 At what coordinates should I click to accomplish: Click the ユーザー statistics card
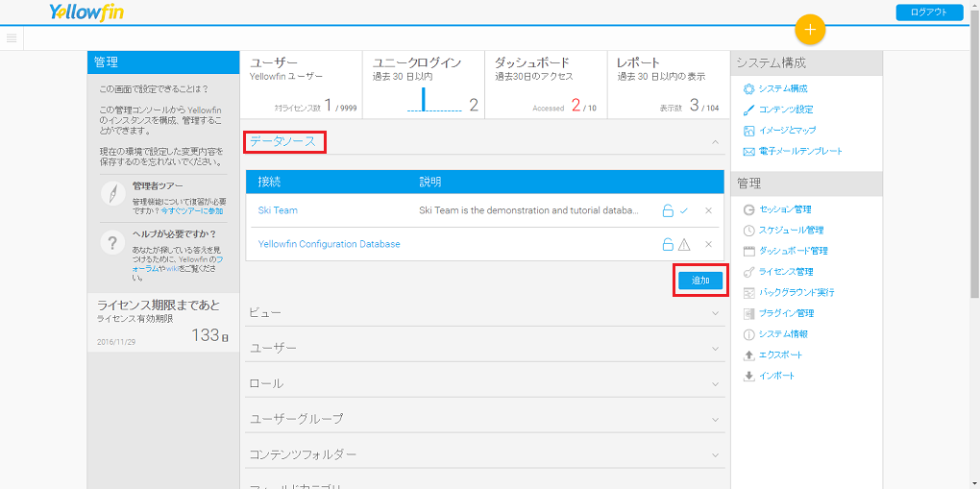pyautogui.click(x=301, y=86)
